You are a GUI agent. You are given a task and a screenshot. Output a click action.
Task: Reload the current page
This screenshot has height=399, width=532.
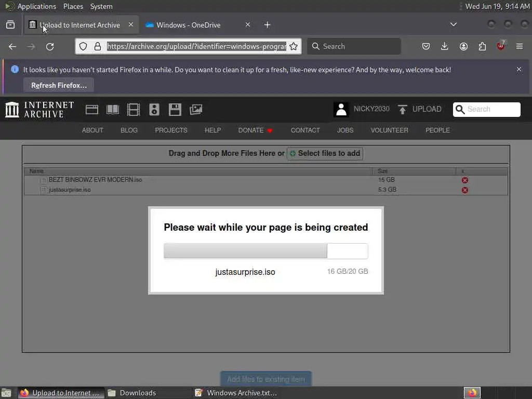pos(50,46)
